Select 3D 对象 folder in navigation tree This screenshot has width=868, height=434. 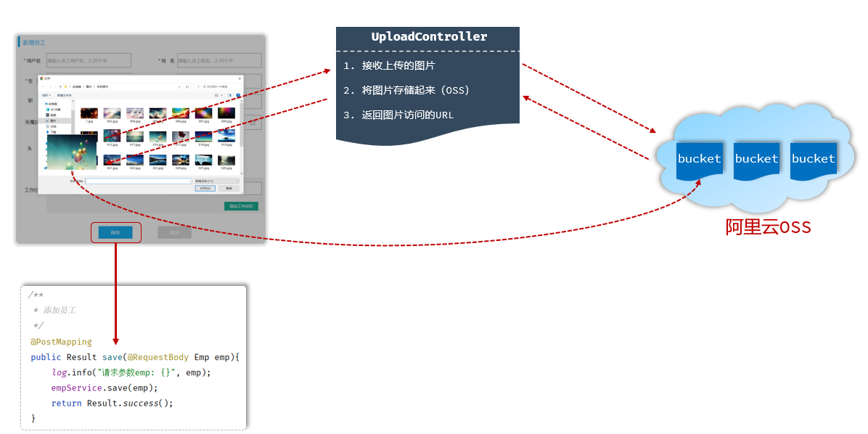coord(54,110)
